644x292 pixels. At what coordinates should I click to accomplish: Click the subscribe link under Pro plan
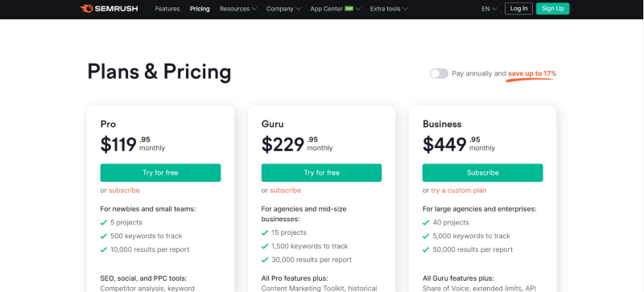124,191
